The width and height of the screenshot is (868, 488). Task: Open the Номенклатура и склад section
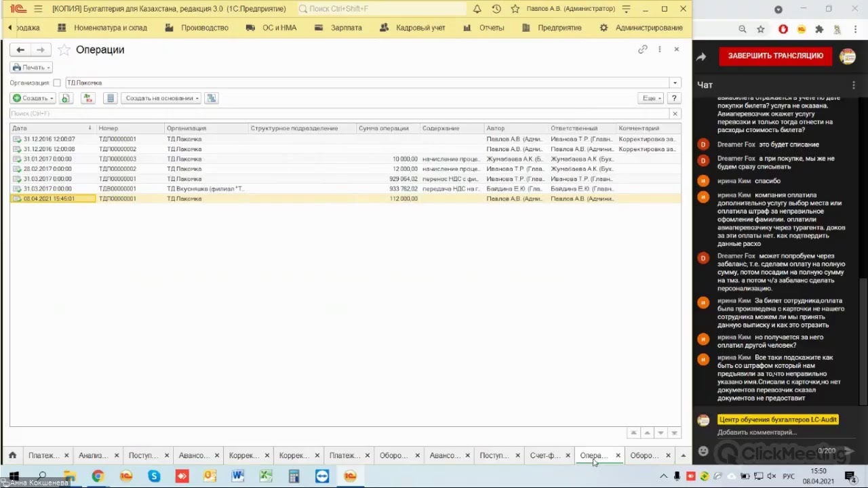tap(102, 28)
